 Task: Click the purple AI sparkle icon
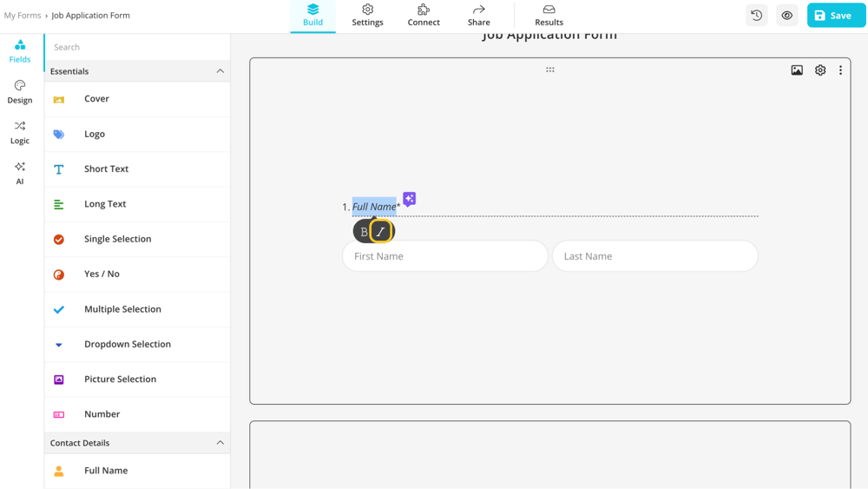click(409, 199)
